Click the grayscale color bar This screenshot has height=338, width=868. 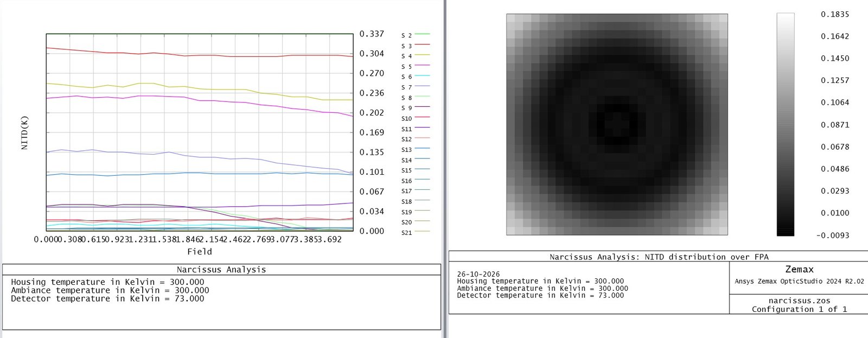tap(786, 124)
